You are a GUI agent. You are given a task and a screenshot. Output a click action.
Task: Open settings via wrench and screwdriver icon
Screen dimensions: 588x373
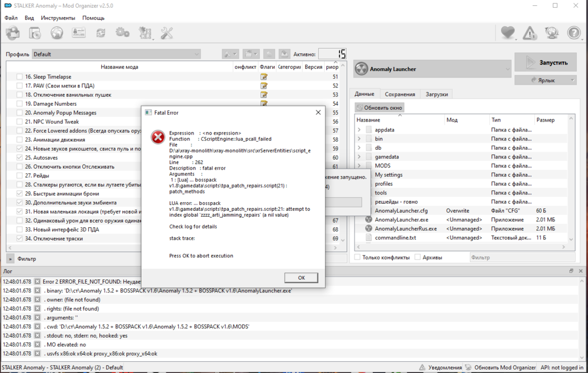point(167,33)
